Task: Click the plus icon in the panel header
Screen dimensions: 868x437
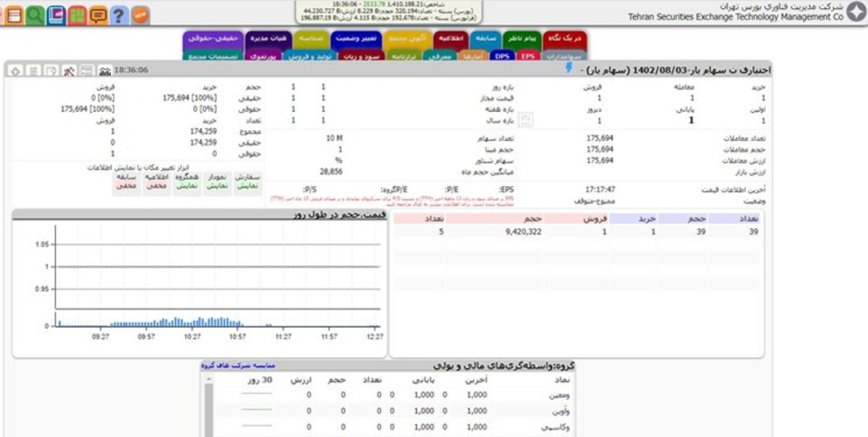Action: pos(15,70)
